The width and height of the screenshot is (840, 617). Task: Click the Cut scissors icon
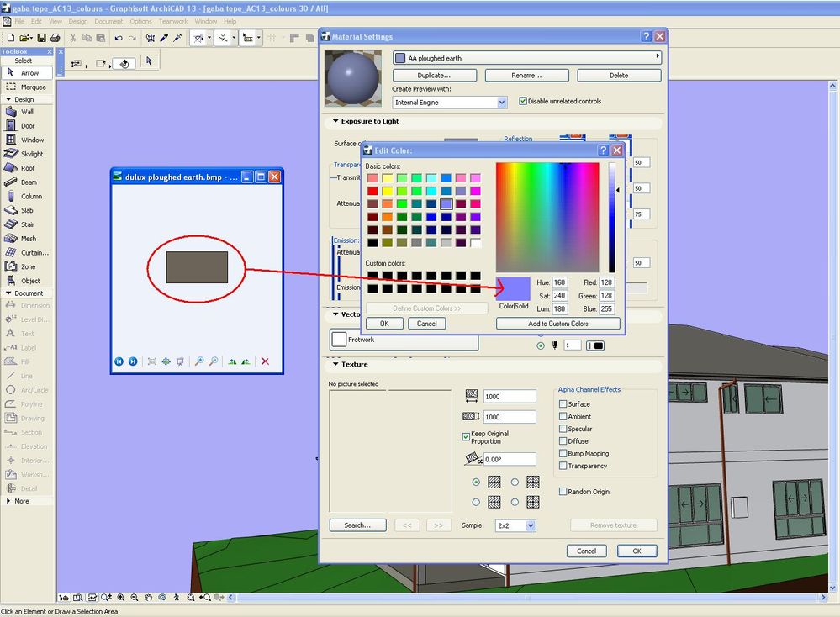73,38
